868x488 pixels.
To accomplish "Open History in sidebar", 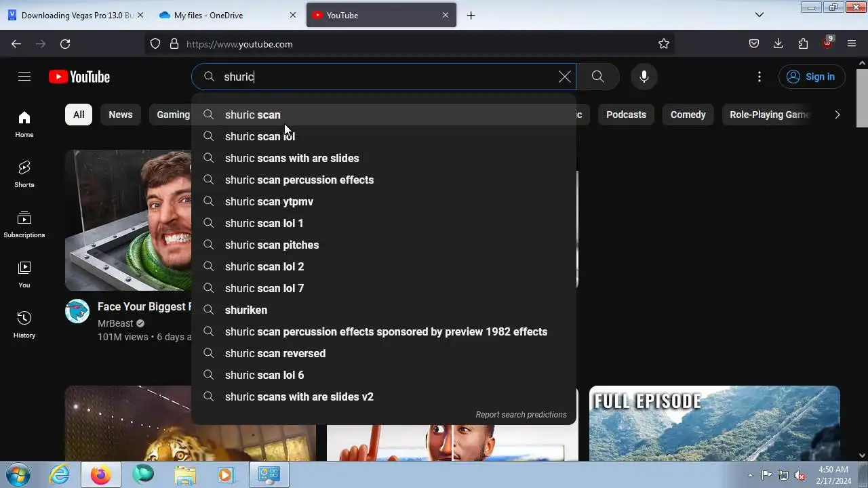I will click(24, 325).
